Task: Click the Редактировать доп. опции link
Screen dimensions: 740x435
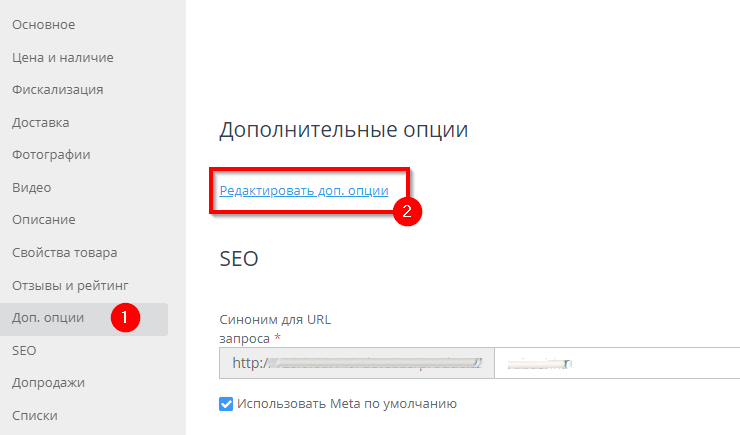Action: coord(303,190)
